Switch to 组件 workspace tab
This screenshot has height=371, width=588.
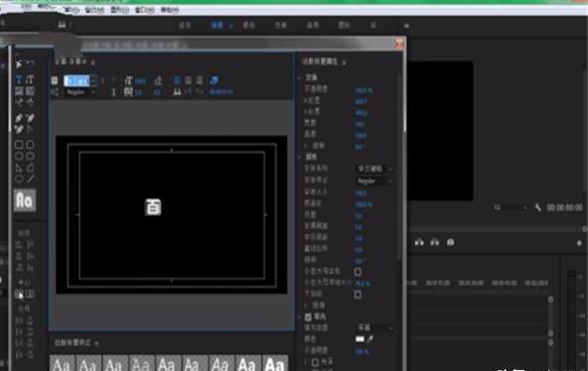(x=185, y=26)
